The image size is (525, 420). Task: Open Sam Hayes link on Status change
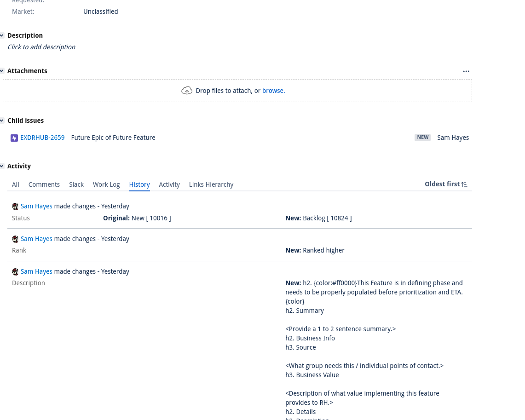click(x=36, y=206)
